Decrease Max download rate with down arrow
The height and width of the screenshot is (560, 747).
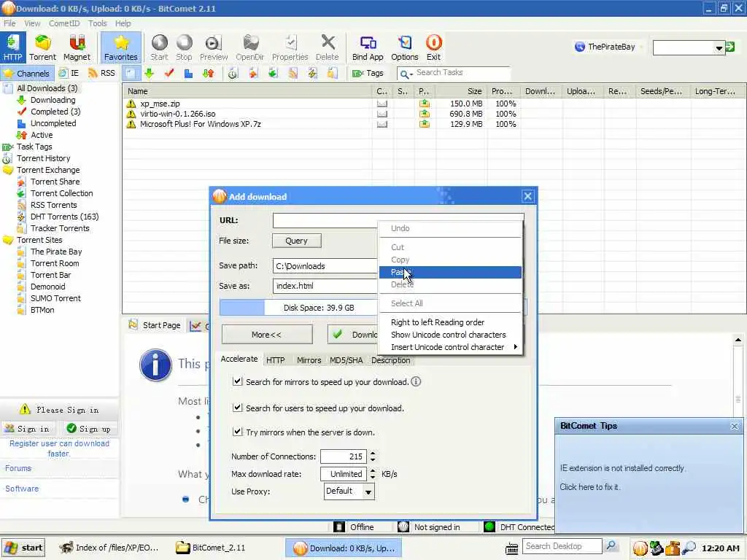point(373,477)
